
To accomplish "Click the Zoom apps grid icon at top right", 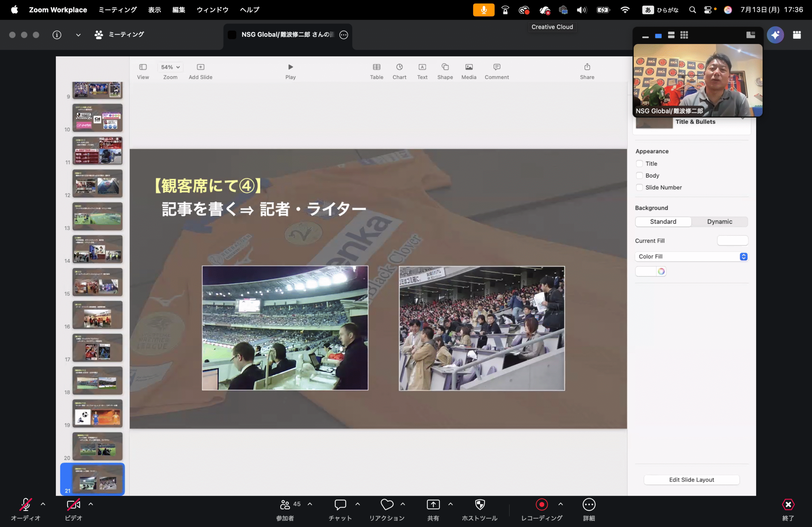I will (x=797, y=35).
